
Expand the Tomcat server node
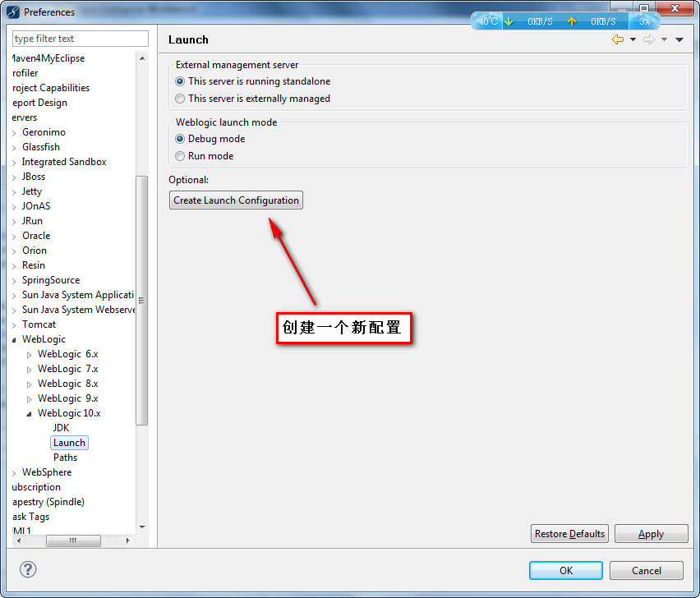click(14, 325)
